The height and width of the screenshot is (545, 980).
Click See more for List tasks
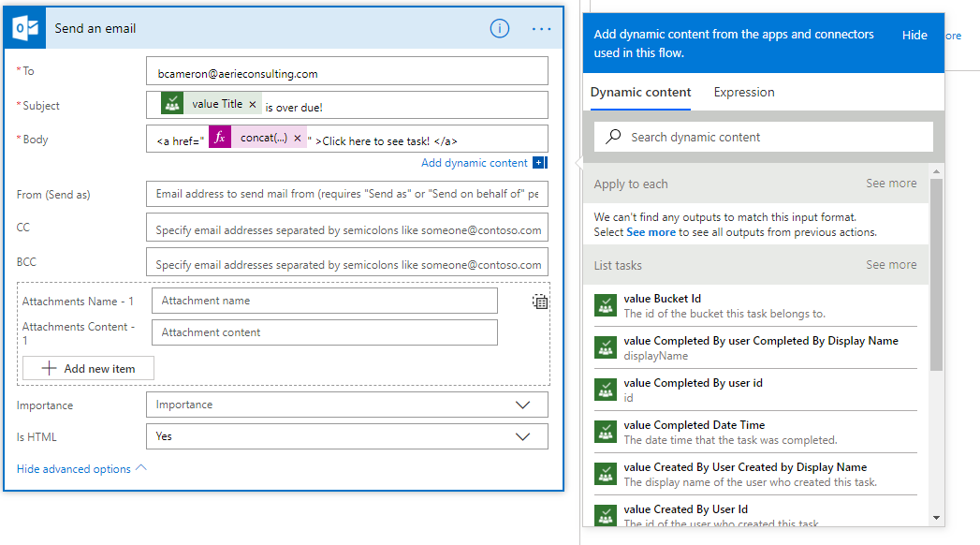point(891,264)
